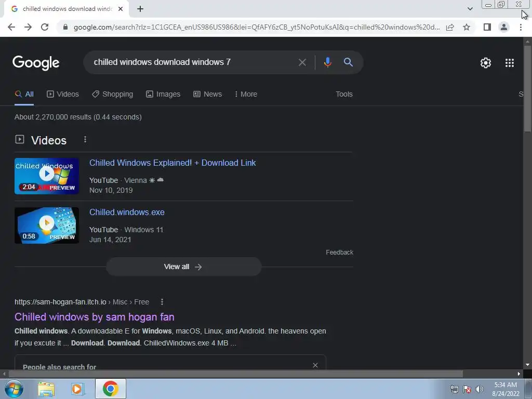Expand the More search categories
This screenshot has width=532, height=399.
[x=246, y=95]
